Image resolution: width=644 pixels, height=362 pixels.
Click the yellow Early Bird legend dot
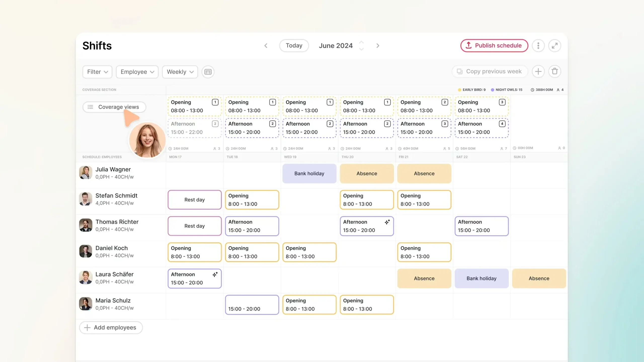(x=460, y=90)
